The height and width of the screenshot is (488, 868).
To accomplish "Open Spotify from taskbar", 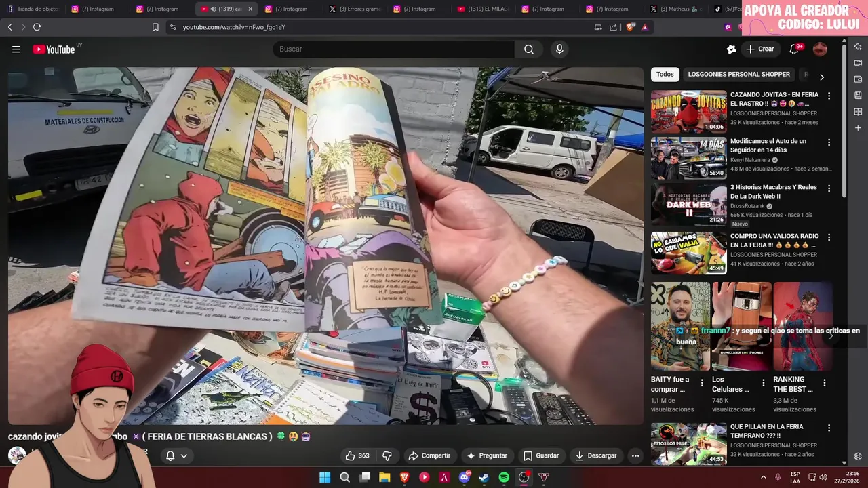I will tap(504, 477).
